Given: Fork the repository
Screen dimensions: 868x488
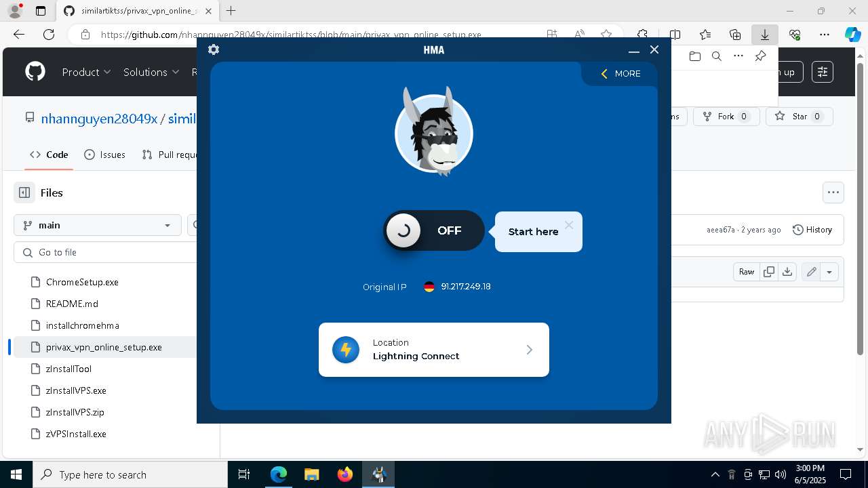Looking at the screenshot, I should [x=726, y=117].
